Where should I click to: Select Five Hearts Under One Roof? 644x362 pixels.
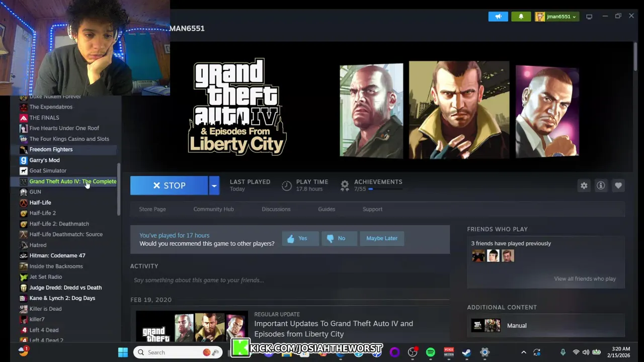64,128
